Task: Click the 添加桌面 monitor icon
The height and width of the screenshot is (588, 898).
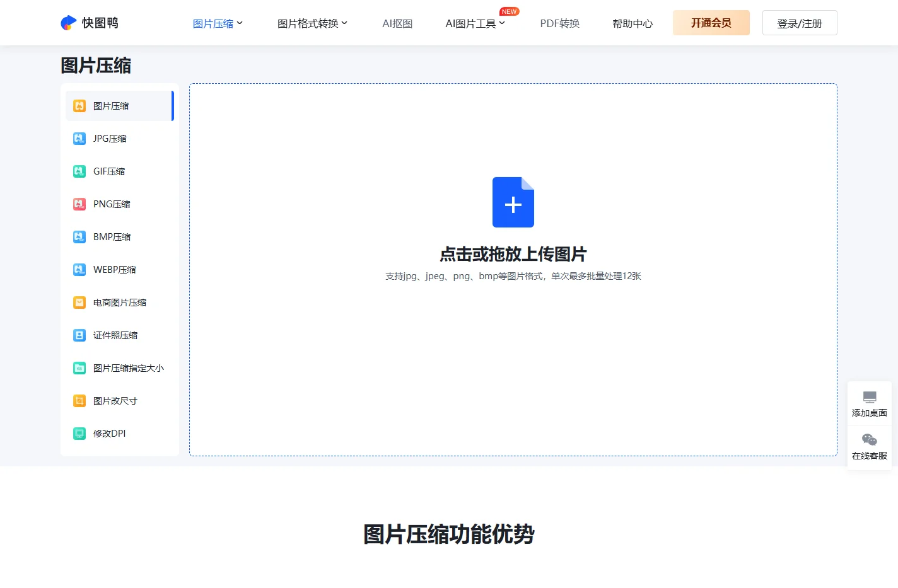Action: 870,397
